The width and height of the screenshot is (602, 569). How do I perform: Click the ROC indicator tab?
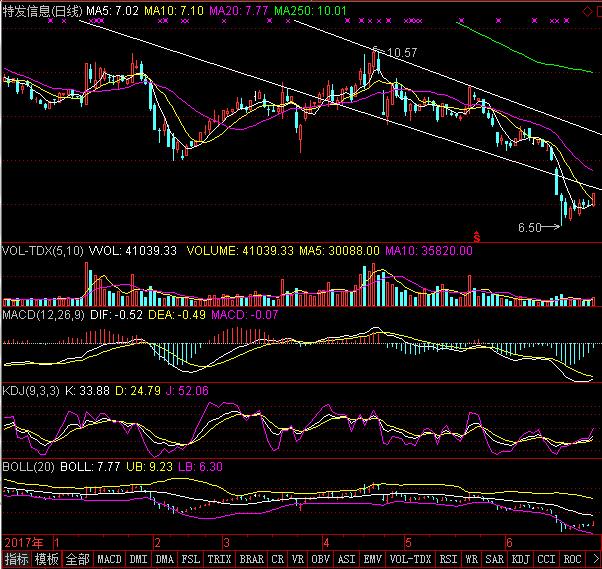572,559
